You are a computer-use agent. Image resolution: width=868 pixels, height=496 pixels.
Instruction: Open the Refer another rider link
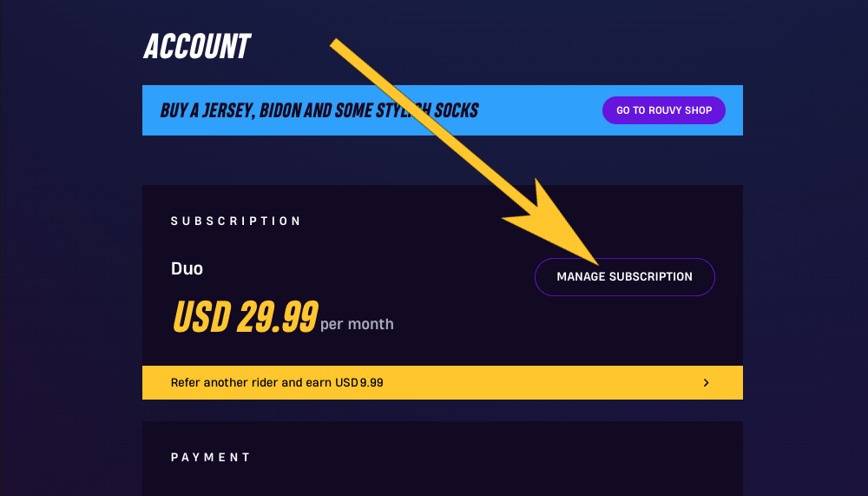(443, 382)
